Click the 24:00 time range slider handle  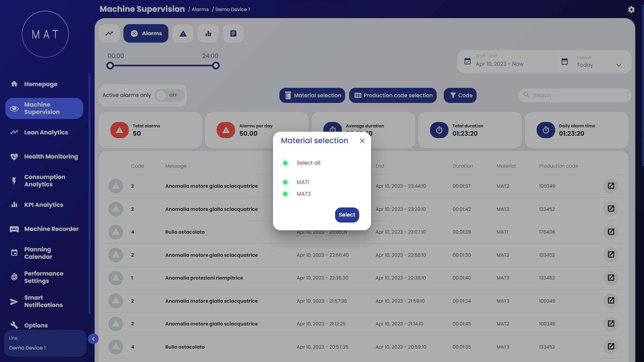click(216, 66)
